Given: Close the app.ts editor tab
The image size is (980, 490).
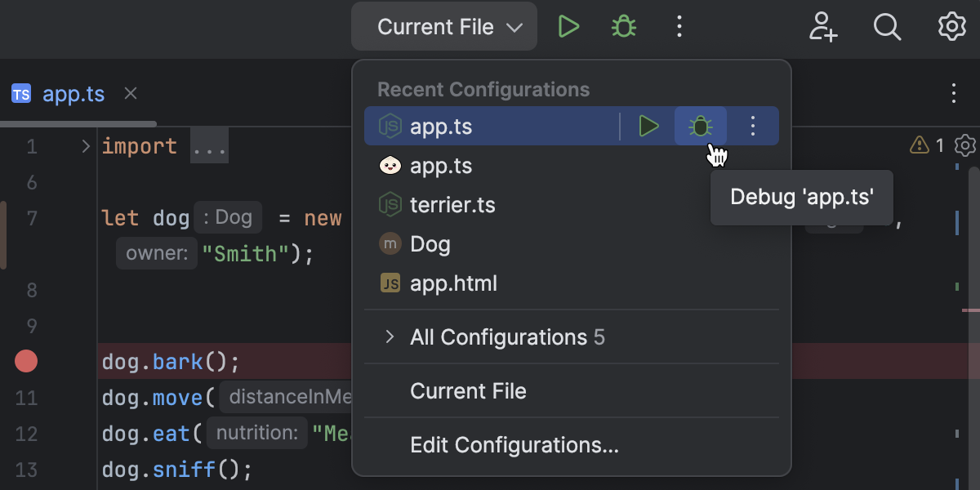Looking at the screenshot, I should (x=130, y=93).
